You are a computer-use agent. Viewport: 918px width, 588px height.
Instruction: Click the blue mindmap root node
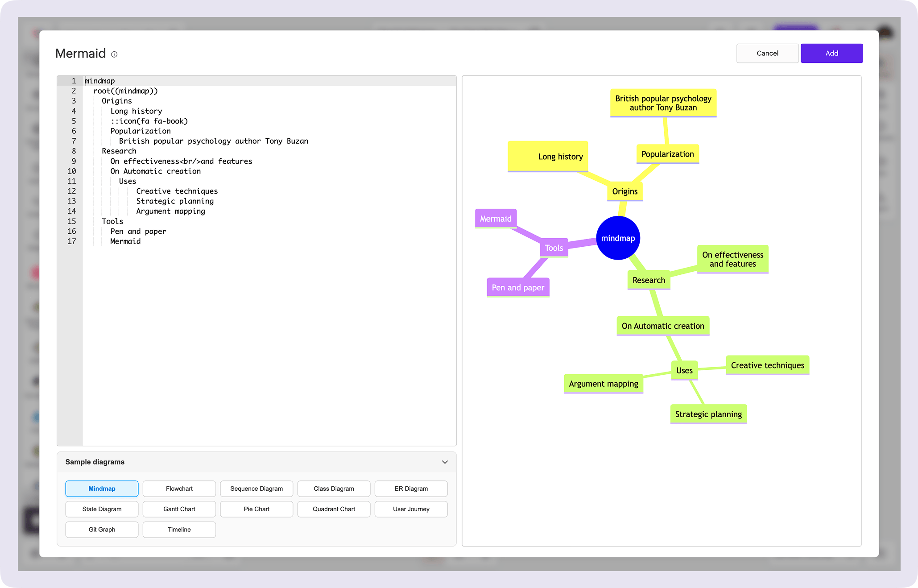tap(618, 238)
